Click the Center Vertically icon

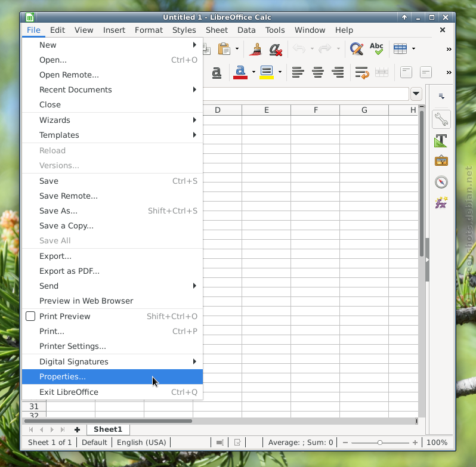pyautogui.click(x=426, y=73)
